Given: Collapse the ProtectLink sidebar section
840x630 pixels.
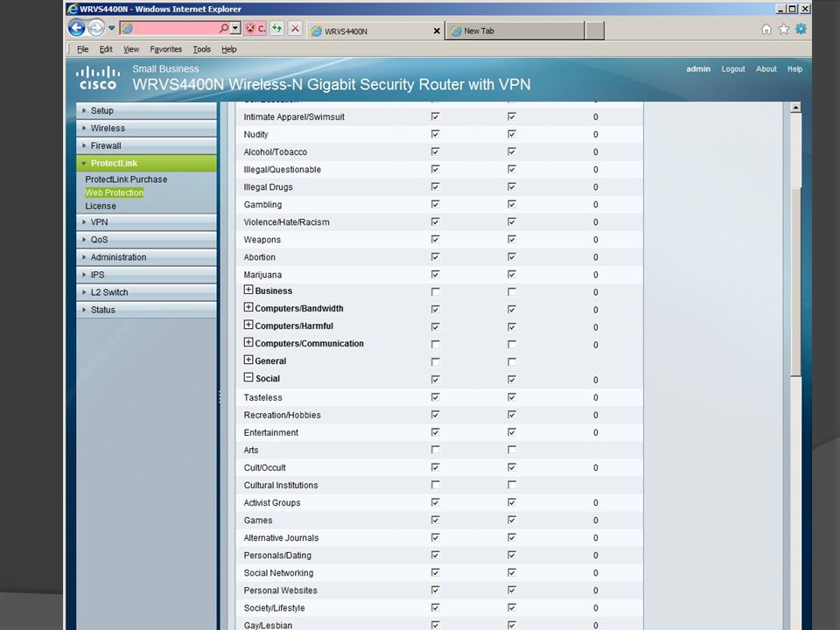Looking at the screenshot, I should click(x=146, y=164).
